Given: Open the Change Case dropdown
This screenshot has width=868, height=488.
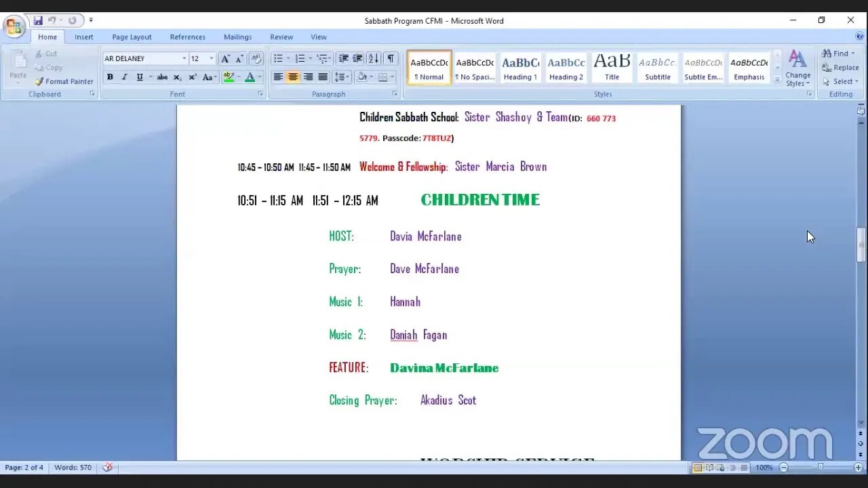Looking at the screenshot, I should 210,77.
